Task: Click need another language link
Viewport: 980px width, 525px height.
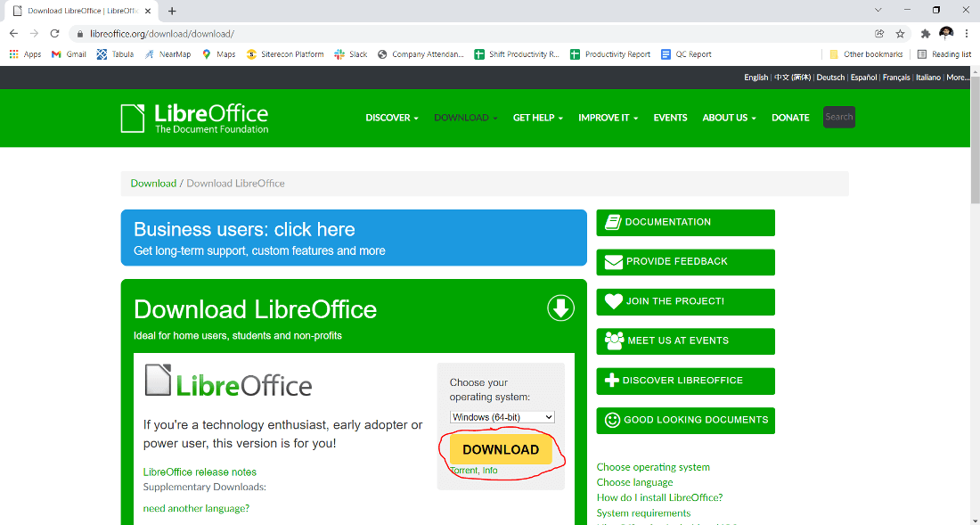Action: pos(196,508)
